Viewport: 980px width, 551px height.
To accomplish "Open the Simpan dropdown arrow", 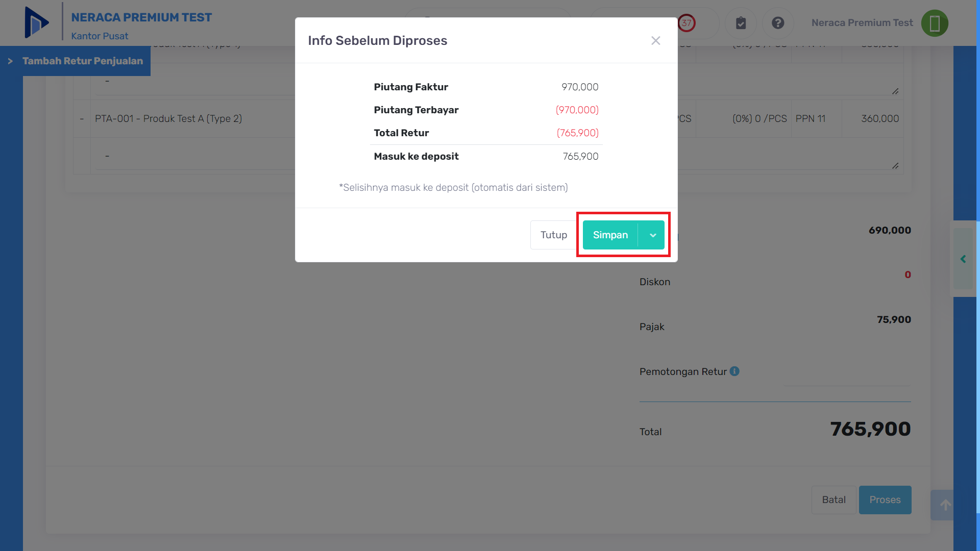I will coord(652,235).
